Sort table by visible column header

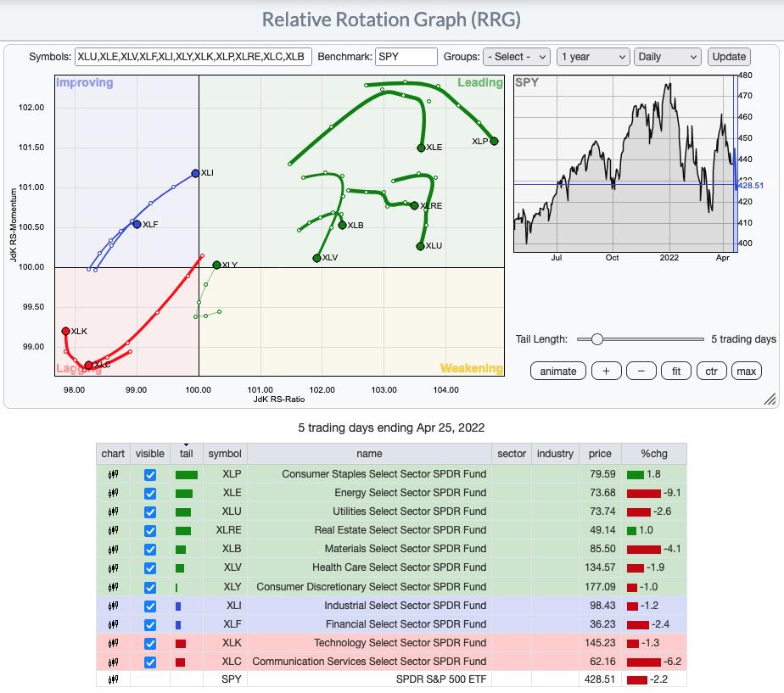click(150, 454)
